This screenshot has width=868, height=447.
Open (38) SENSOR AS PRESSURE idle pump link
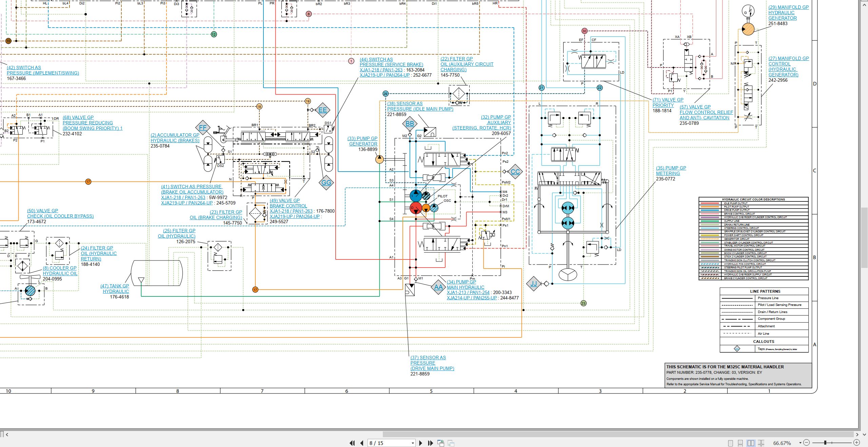click(x=420, y=106)
